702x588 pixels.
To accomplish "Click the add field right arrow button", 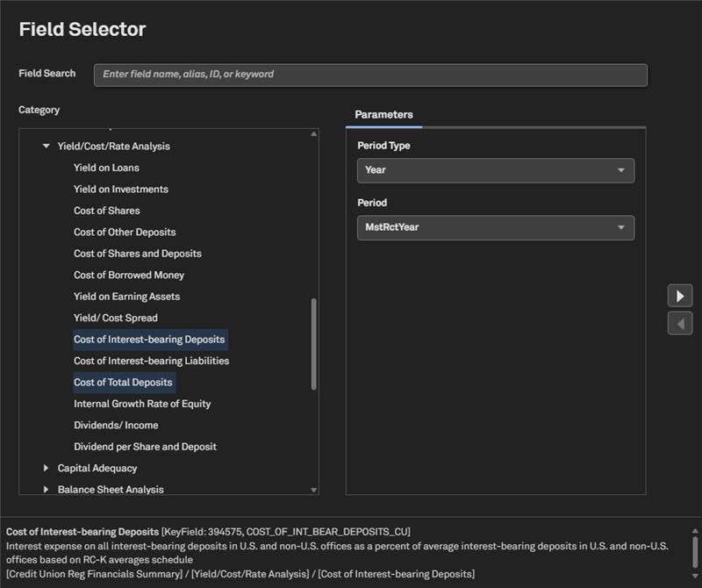I will [680, 296].
